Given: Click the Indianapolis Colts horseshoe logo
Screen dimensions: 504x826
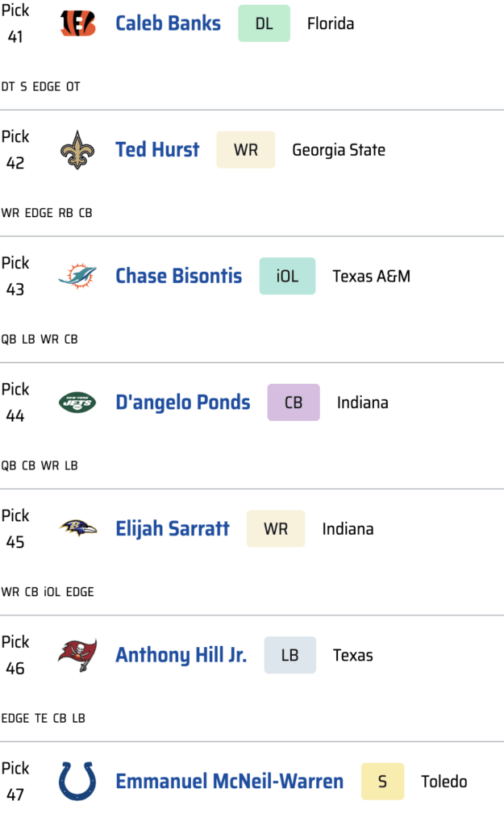Looking at the screenshot, I should [x=77, y=782].
